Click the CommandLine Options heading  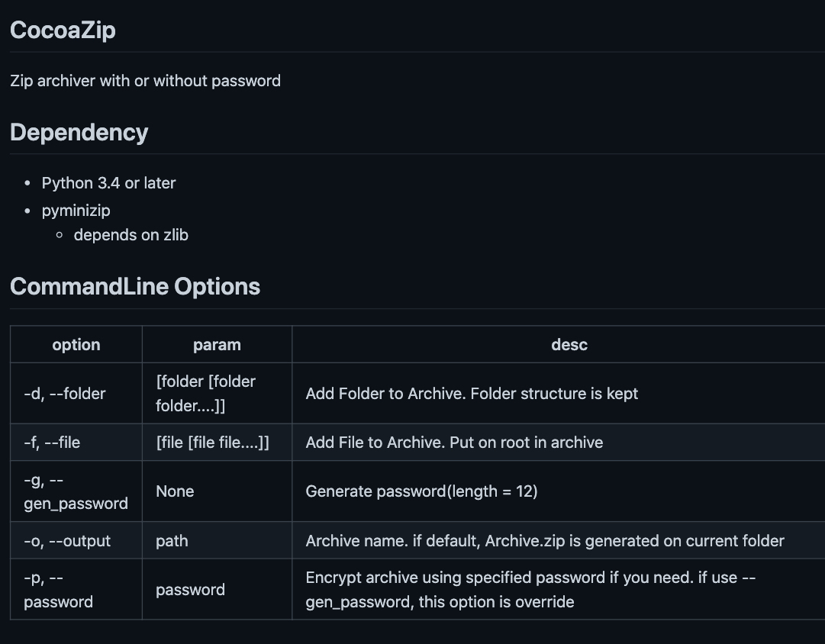134,286
